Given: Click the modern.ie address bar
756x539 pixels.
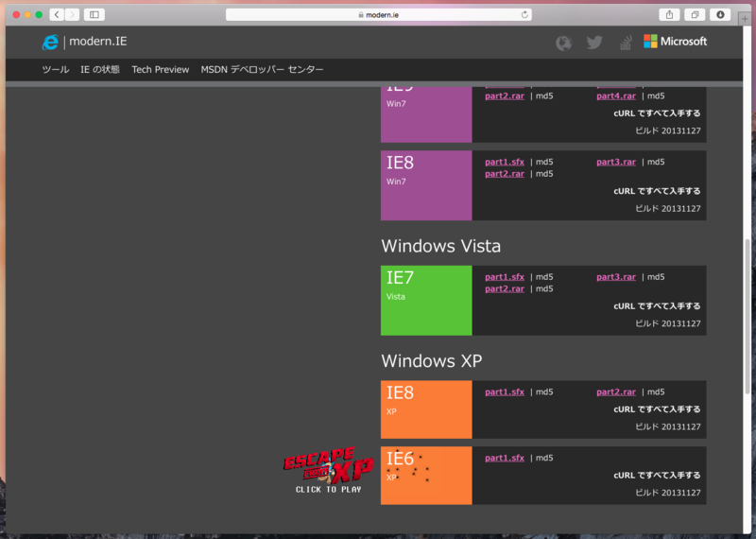Looking at the screenshot, I should click(x=379, y=15).
